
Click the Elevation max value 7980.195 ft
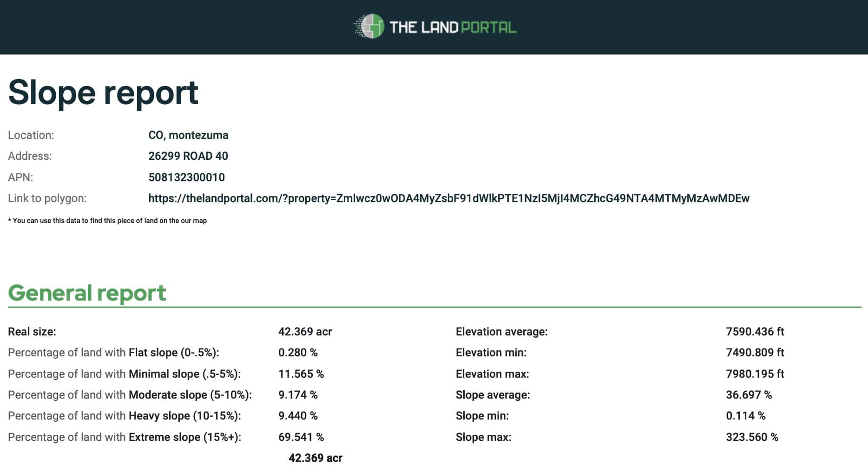click(755, 374)
